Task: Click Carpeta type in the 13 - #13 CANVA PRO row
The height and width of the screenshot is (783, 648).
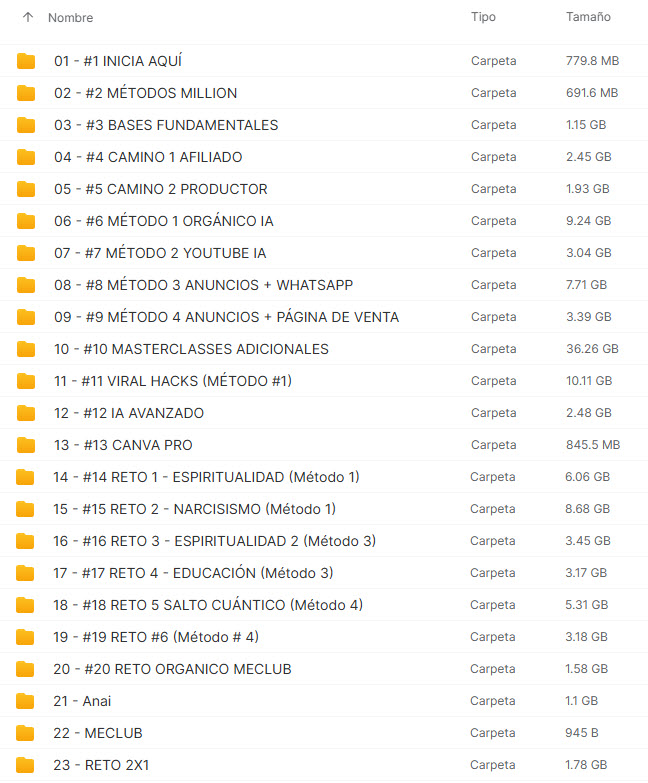Action: pos(494,445)
